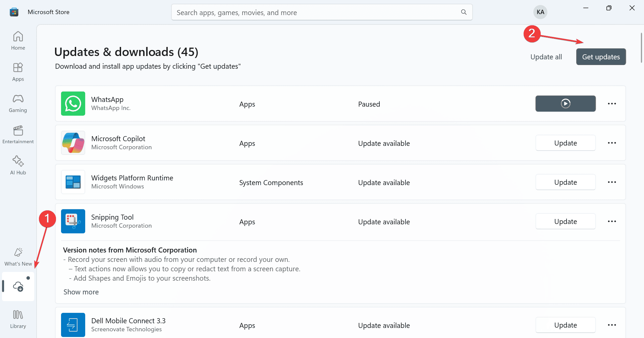
Task: Minimize the Microsoft Store window
Action: pyautogui.click(x=586, y=8)
